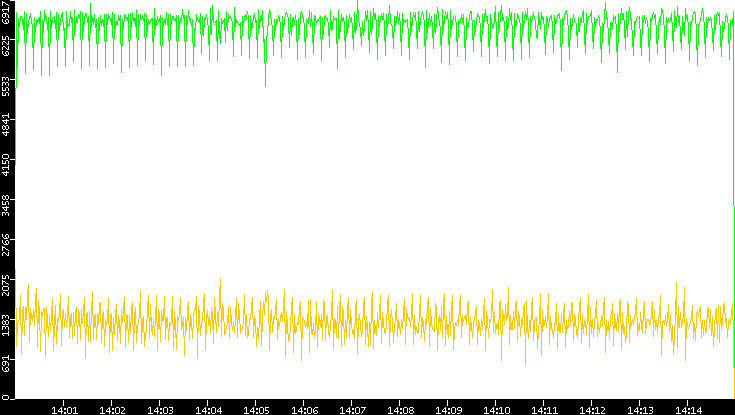Click the 691 value on the vertical axis
Screen dimensions: 735x415
tap(6, 363)
